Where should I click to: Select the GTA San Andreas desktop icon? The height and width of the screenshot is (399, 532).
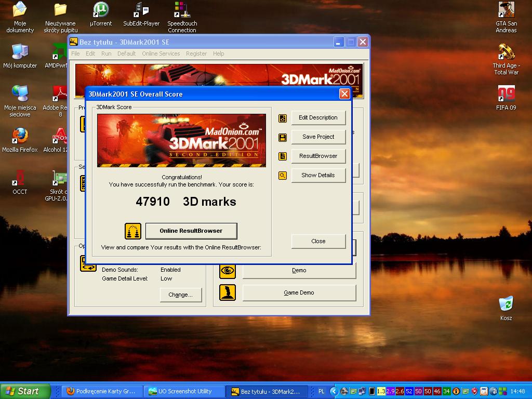coord(506,17)
